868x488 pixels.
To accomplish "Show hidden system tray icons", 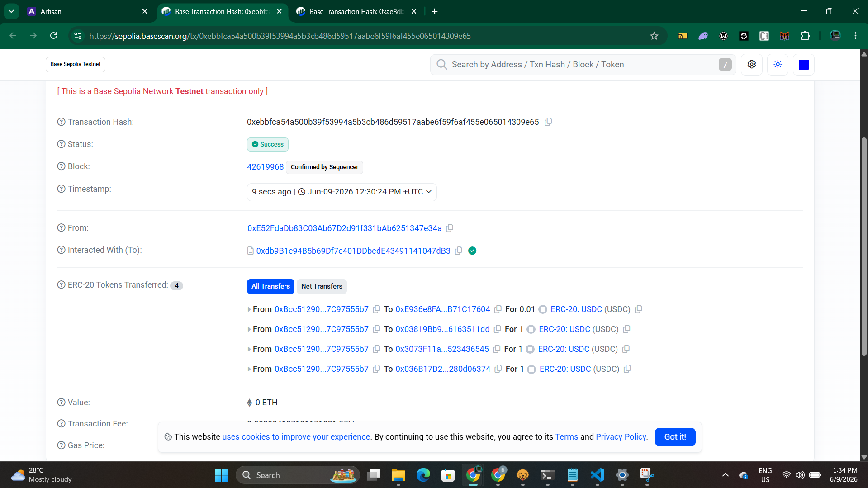I will pos(725,475).
